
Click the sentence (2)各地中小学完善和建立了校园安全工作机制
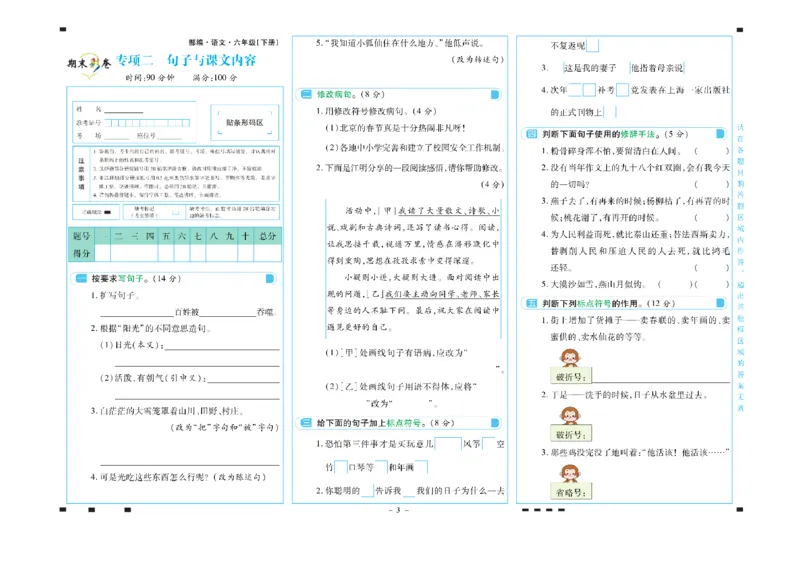click(x=415, y=147)
